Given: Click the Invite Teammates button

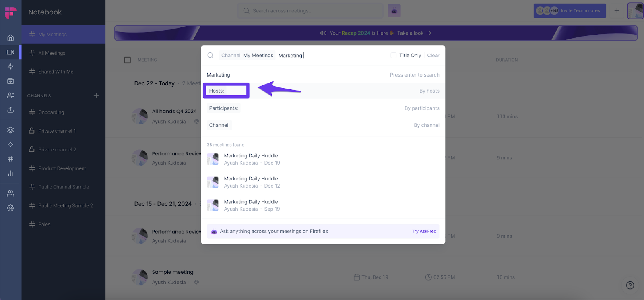Looking at the screenshot, I should (x=570, y=11).
